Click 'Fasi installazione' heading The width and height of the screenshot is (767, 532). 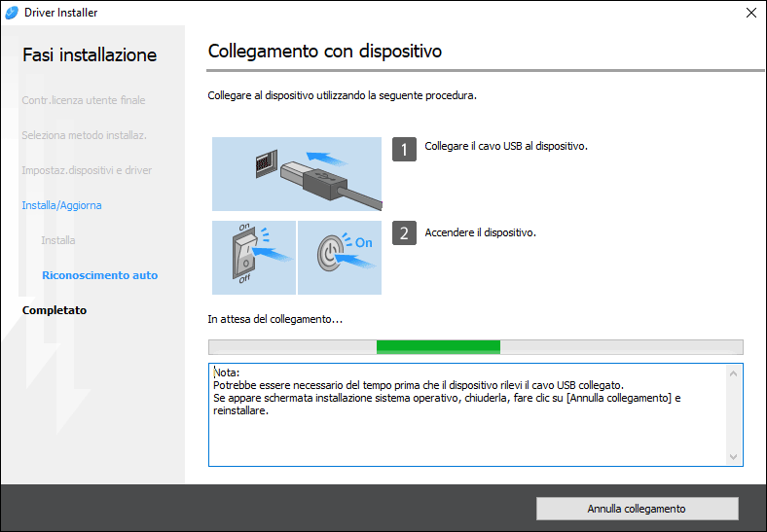coord(90,54)
